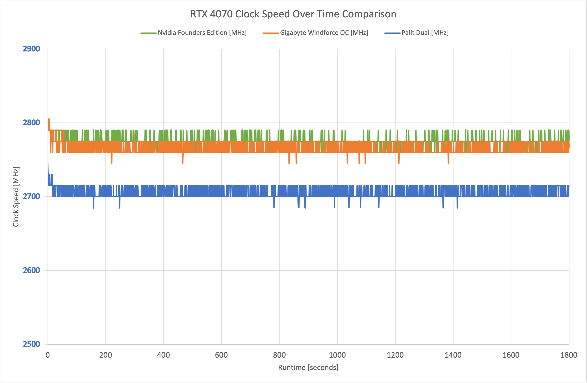588x383 pixels.
Task: Click the Clock Speed [MHz] axis title
Action: (x=16, y=197)
